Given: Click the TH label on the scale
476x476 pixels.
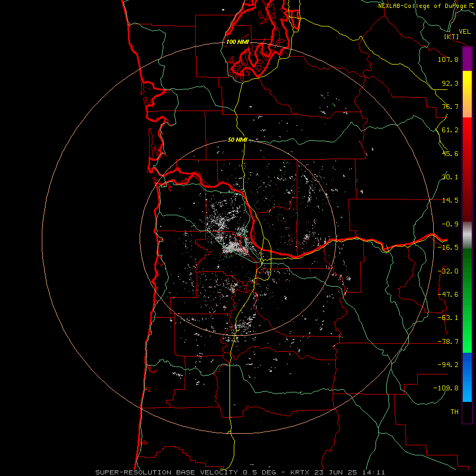Looking at the screenshot, I should point(454,411).
